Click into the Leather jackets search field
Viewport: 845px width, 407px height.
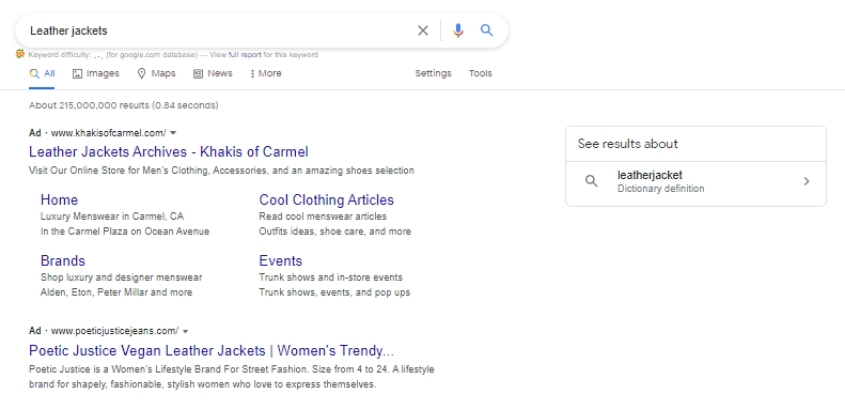[x=216, y=31]
